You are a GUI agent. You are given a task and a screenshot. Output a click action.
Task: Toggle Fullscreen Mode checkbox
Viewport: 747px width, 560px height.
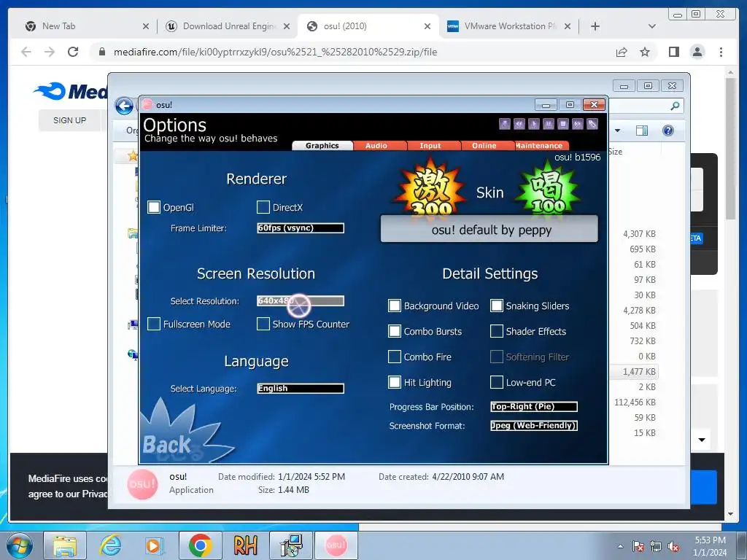pyautogui.click(x=154, y=324)
